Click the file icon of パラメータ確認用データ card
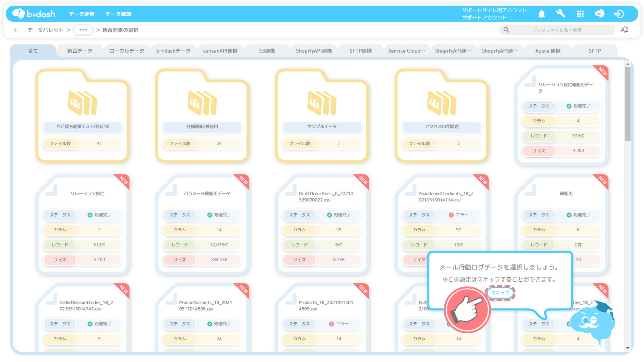 171,190
